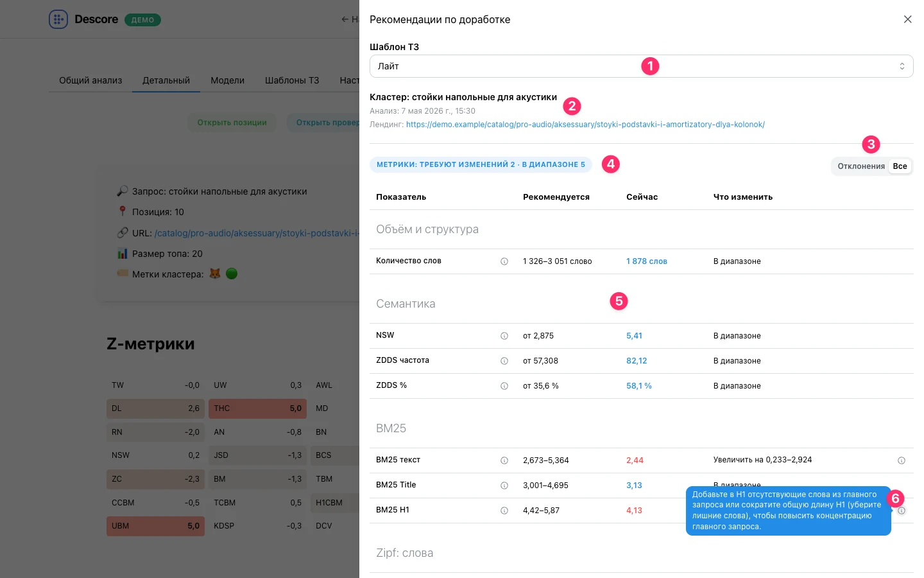Select the Все filter option
This screenshot has height=578, width=924.
(900, 166)
